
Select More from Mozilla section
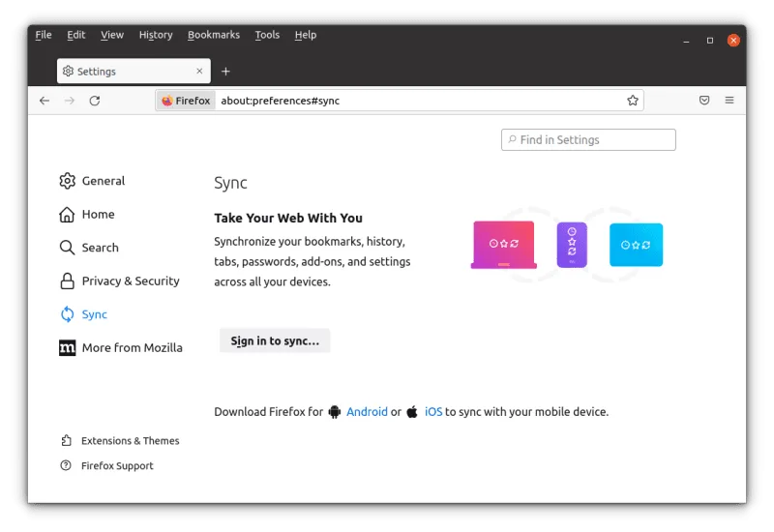pos(132,348)
